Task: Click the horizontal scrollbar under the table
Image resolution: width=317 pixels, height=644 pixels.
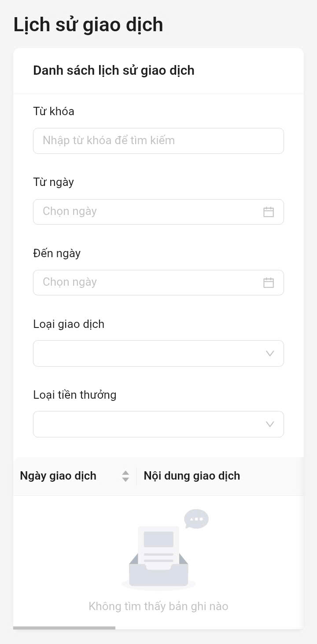Action: tap(64, 628)
